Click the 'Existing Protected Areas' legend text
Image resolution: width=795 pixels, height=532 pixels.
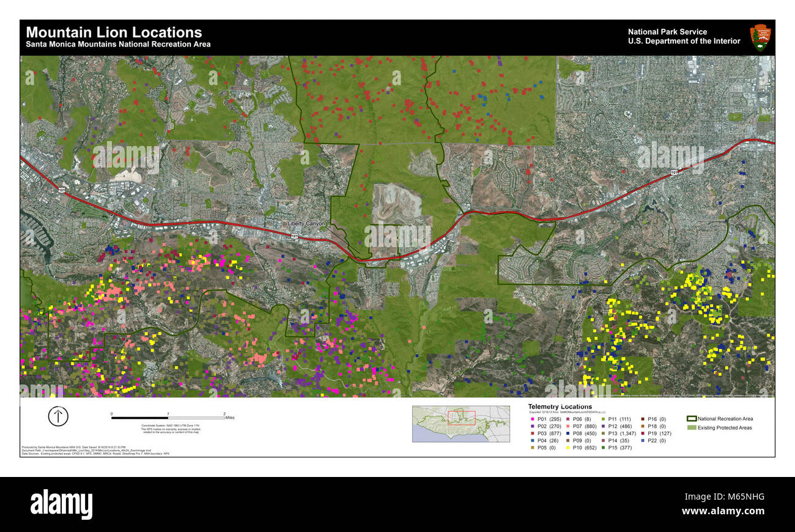[x=725, y=427]
